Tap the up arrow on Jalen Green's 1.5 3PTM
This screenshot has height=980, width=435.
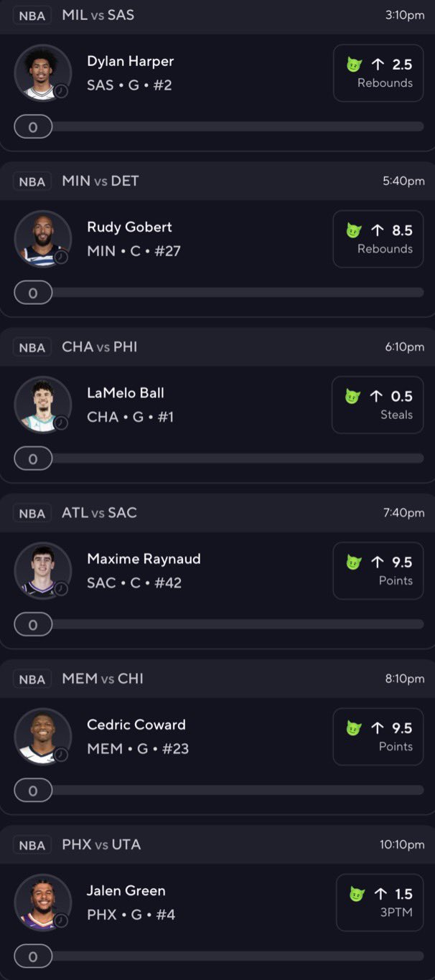[x=380, y=894]
